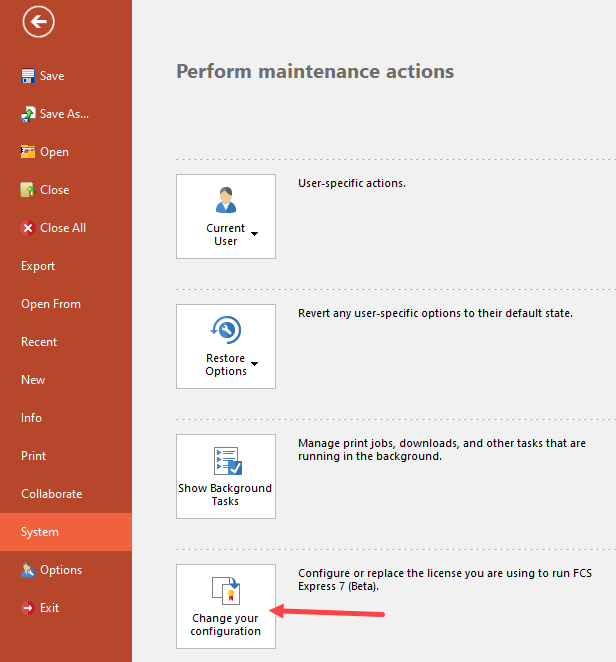Click the Options user icon in sidebar

(28, 570)
